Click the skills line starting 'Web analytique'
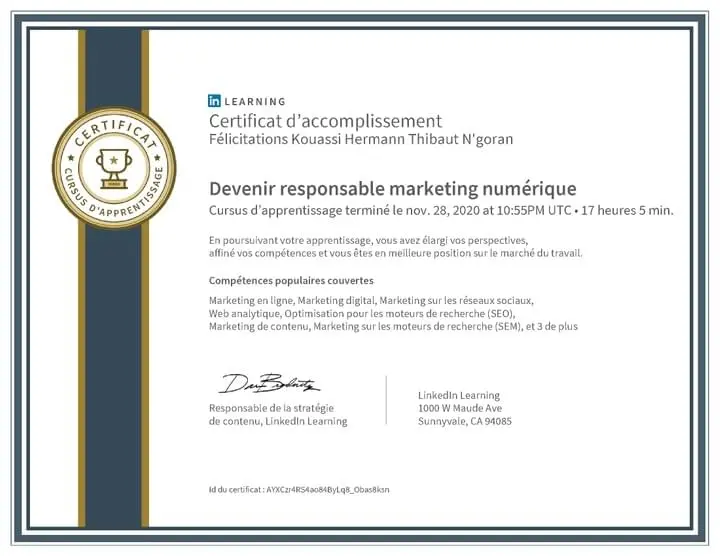This screenshot has height=556, width=720. click(x=362, y=314)
